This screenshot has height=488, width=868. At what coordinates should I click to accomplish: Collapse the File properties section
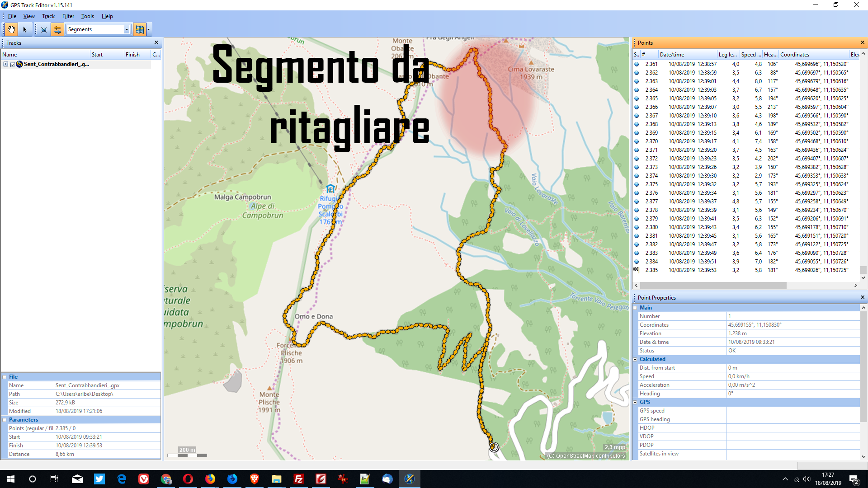[5, 377]
